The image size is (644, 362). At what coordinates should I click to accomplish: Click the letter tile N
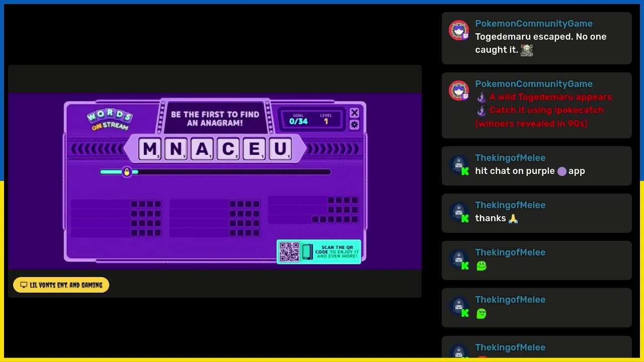[x=176, y=149]
